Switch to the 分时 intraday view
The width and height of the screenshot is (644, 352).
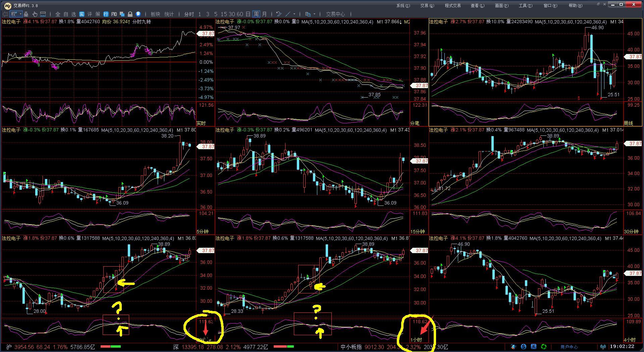click(x=189, y=14)
